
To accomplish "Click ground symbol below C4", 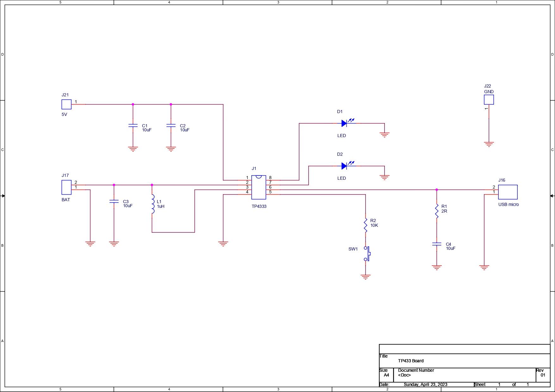I will coord(437,268).
